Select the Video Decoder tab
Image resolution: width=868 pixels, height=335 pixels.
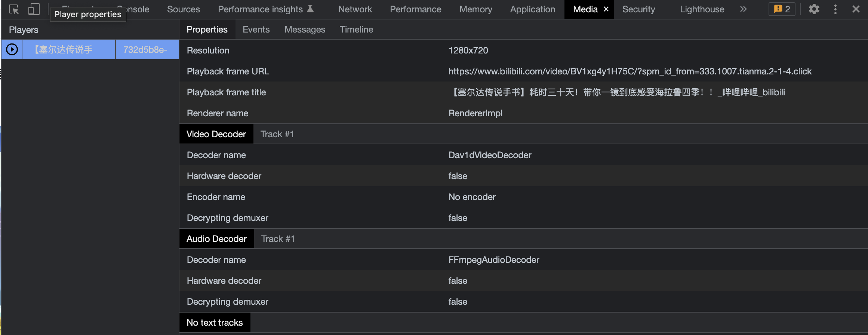pos(216,134)
